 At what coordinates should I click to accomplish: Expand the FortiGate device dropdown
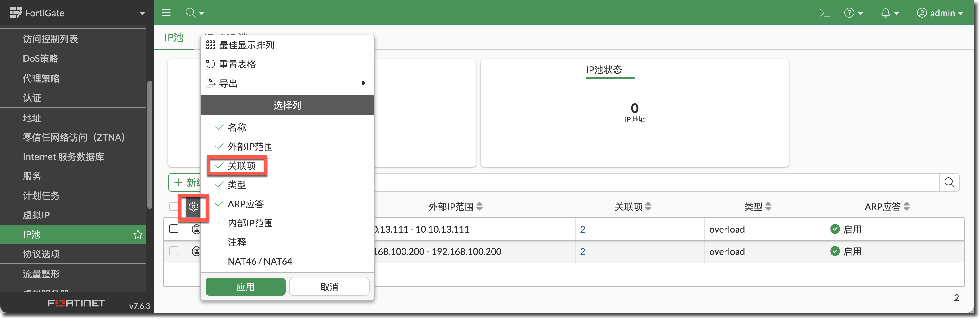[x=142, y=13]
